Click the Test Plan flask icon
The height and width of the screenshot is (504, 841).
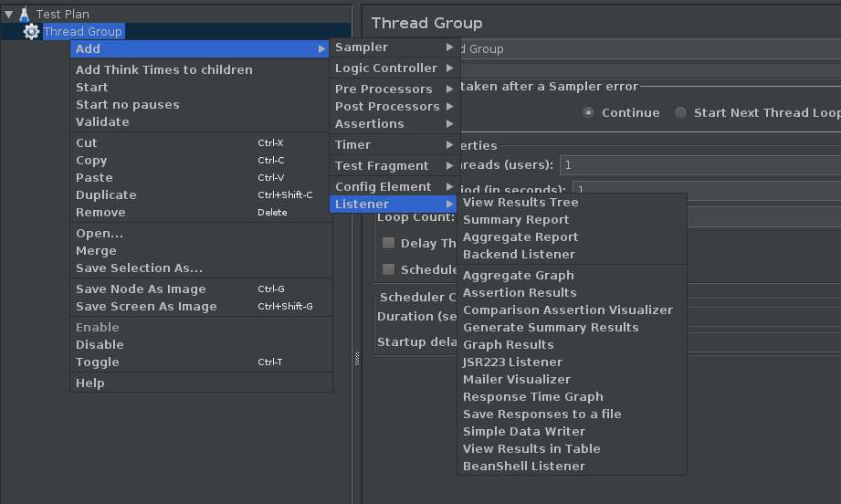pos(25,15)
